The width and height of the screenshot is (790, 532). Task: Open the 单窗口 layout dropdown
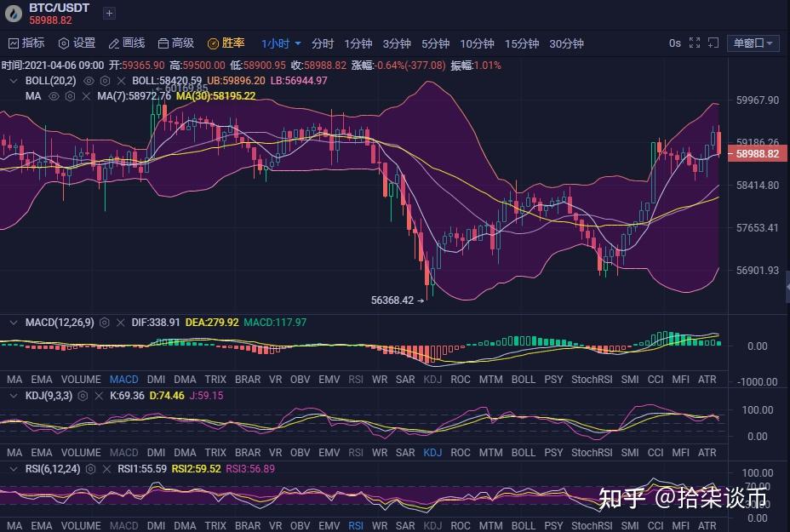pyautogui.click(x=753, y=43)
